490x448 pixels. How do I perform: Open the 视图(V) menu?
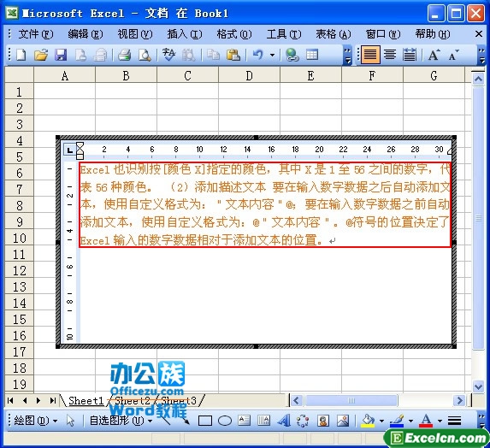pyautogui.click(x=135, y=34)
